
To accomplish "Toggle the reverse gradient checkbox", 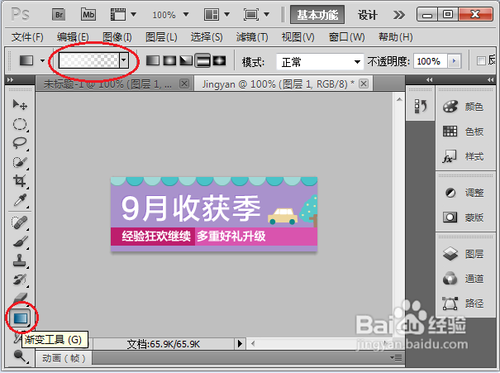I will [x=481, y=61].
